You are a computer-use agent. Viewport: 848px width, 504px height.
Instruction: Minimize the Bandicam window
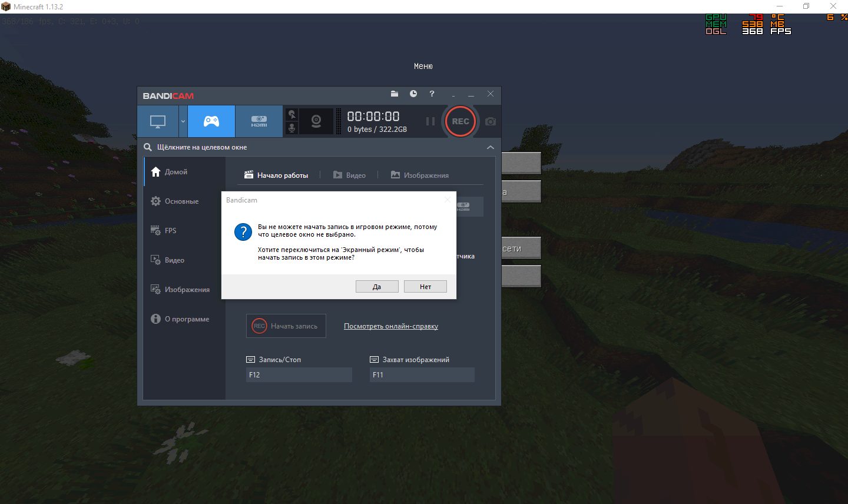pos(471,94)
